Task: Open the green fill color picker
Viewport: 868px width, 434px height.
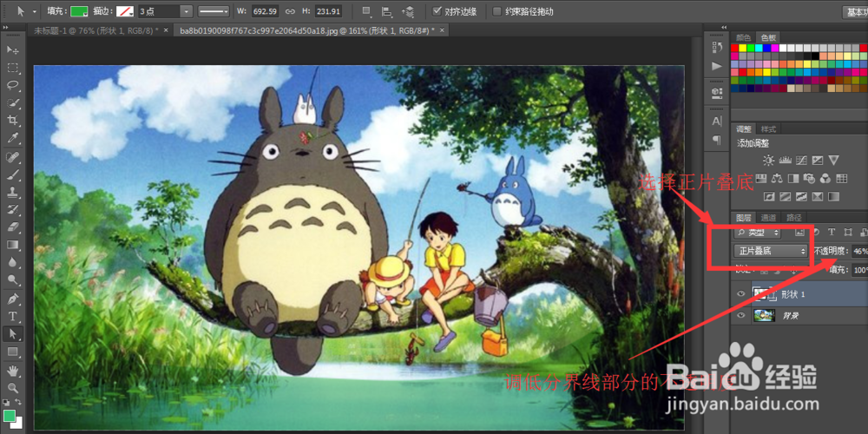Action: 79,11
